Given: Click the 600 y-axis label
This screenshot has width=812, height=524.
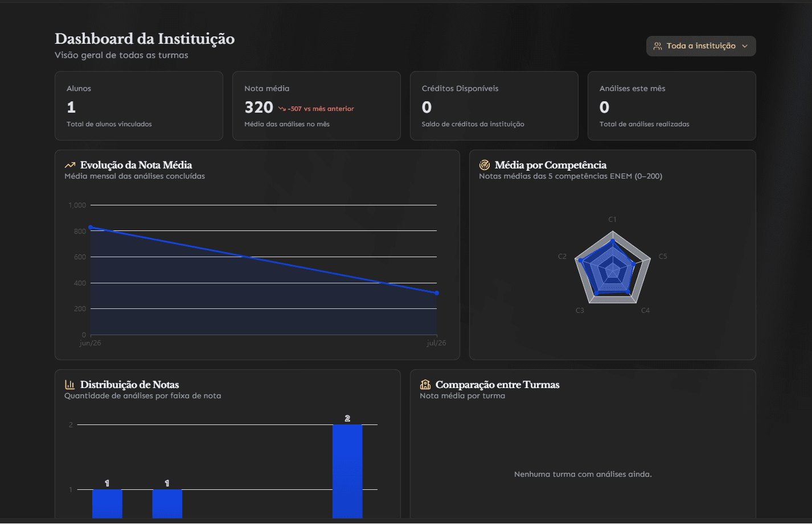Looking at the screenshot, I should coord(80,257).
